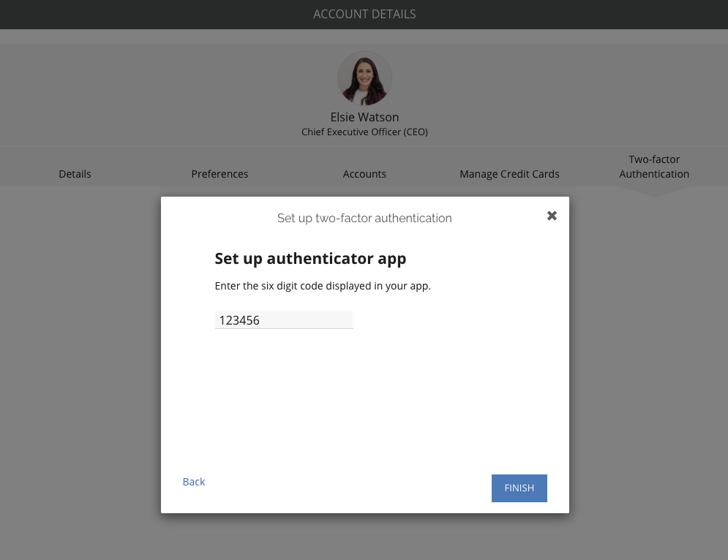Open Manage Credit Cards tab

click(509, 174)
